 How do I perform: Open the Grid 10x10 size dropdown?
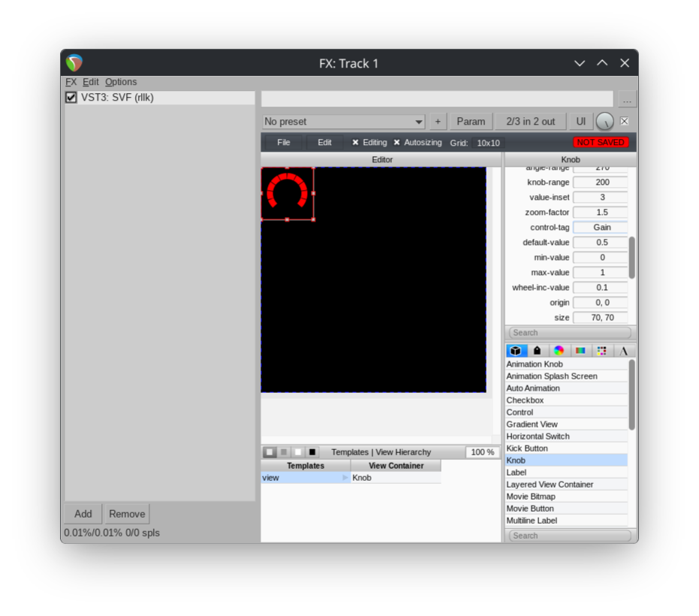488,143
